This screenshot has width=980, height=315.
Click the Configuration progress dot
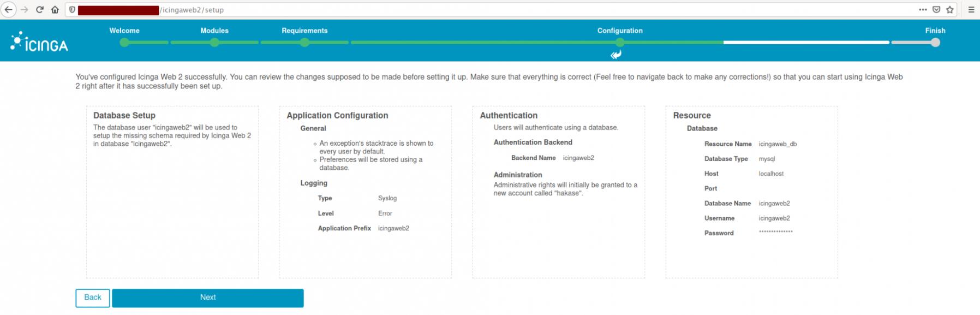(x=620, y=43)
